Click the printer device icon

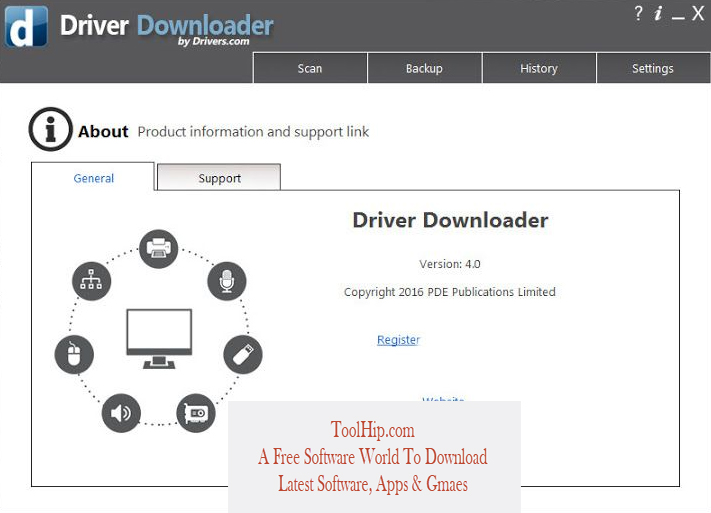pyautogui.click(x=159, y=249)
